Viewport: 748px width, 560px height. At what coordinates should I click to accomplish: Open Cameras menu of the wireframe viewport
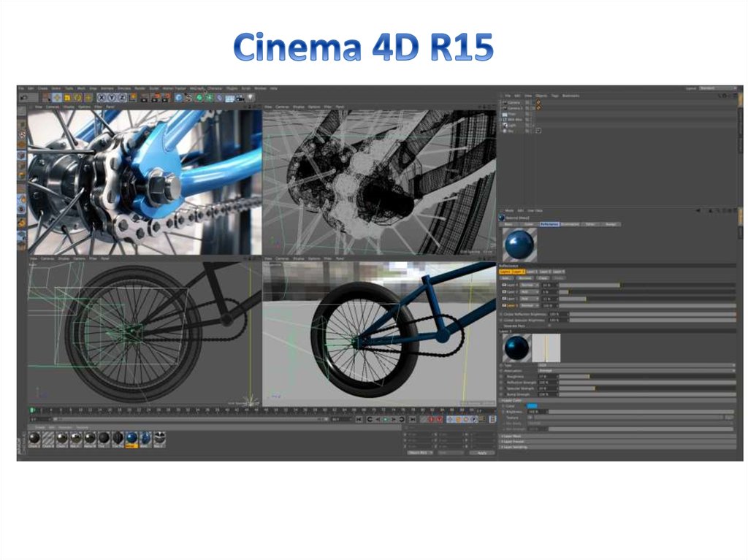(283, 107)
